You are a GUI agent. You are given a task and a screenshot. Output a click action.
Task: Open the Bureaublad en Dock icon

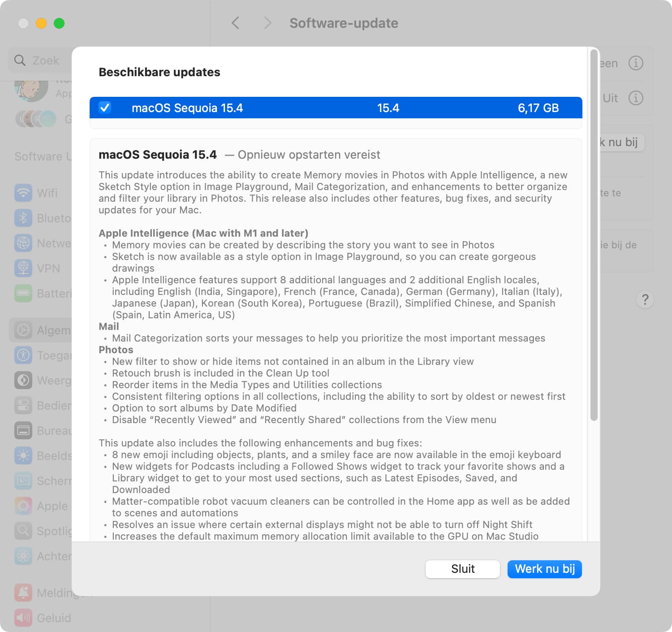(x=23, y=431)
